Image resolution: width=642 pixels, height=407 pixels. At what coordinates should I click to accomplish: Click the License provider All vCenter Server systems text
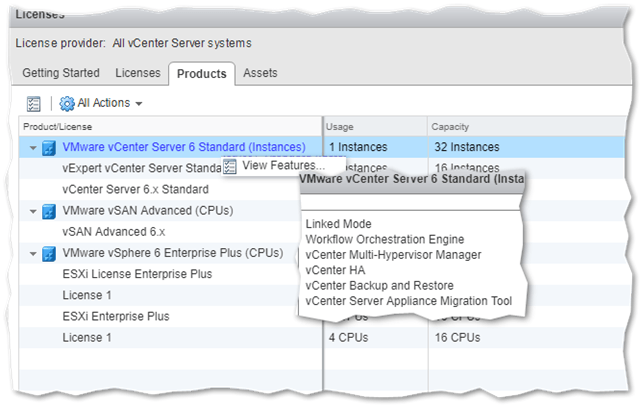(133, 43)
